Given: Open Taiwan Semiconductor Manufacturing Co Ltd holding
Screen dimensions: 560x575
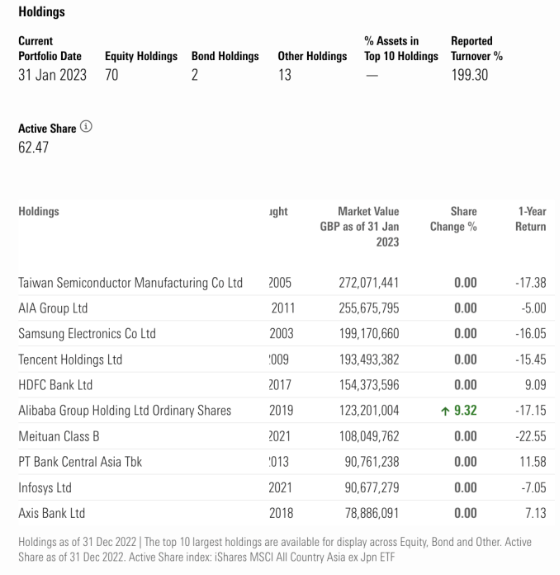Looking at the screenshot, I should point(130,283).
